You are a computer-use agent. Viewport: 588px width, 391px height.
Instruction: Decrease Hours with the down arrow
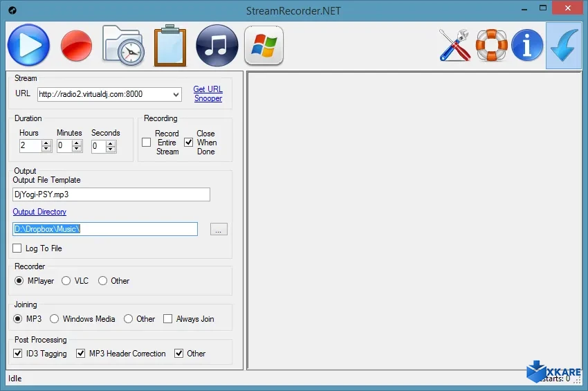coord(46,149)
